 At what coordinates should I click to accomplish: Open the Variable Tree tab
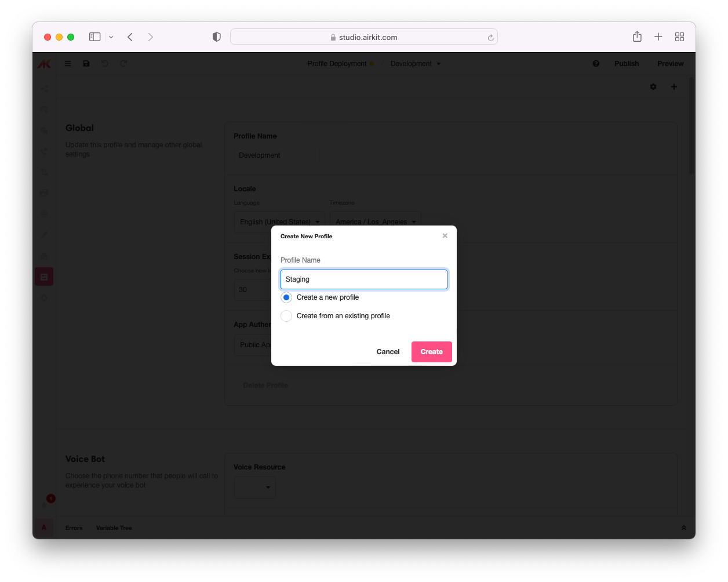pos(114,528)
